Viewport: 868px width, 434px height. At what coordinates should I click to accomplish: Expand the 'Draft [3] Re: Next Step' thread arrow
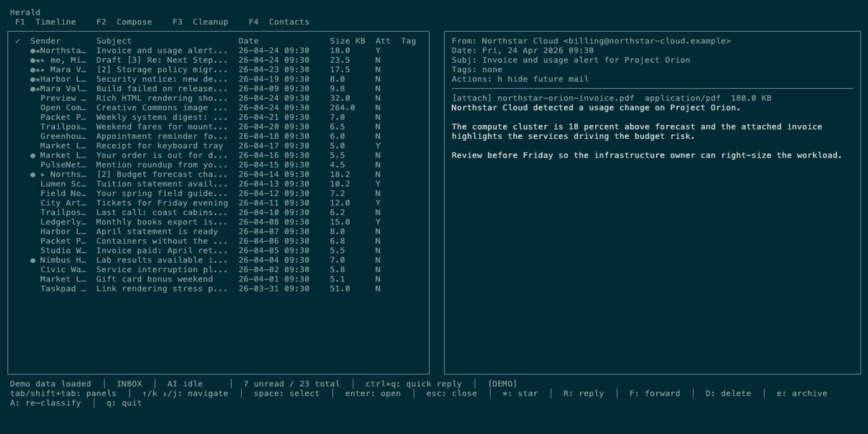pyautogui.click(x=43, y=60)
